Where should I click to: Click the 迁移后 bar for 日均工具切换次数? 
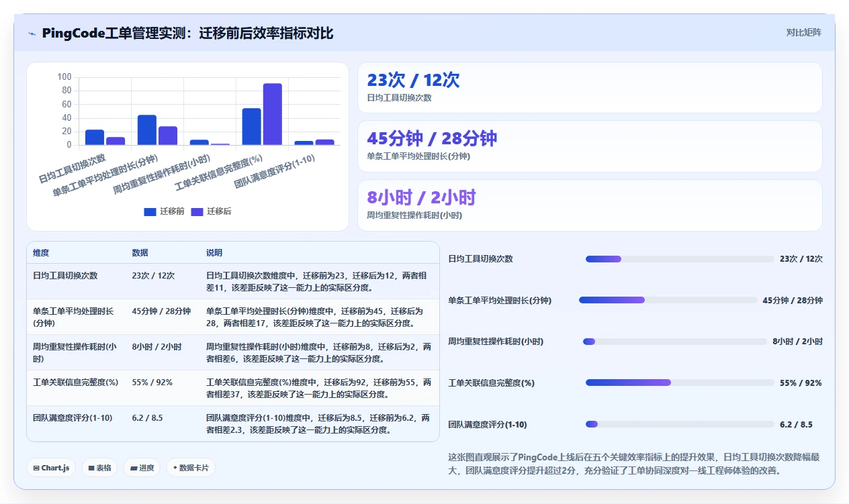pos(116,141)
